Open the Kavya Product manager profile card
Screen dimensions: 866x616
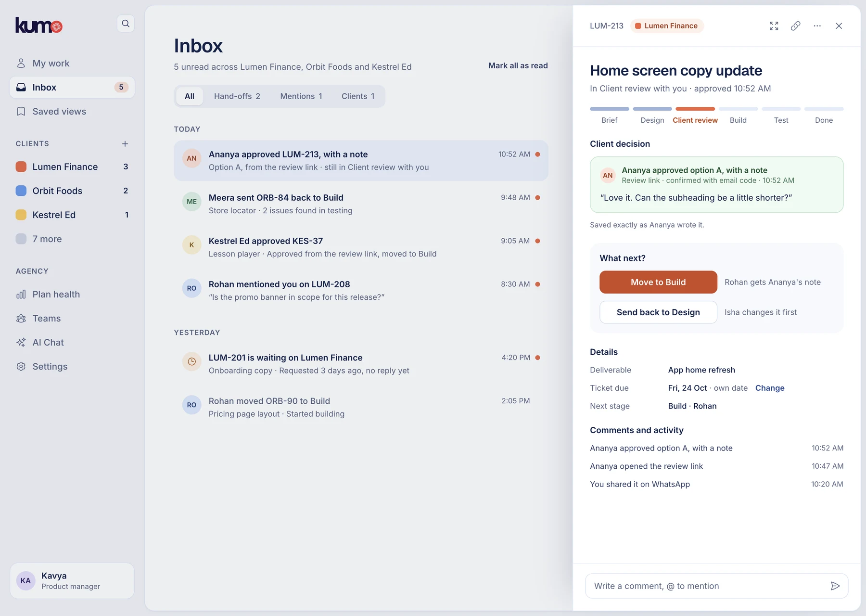(x=72, y=581)
